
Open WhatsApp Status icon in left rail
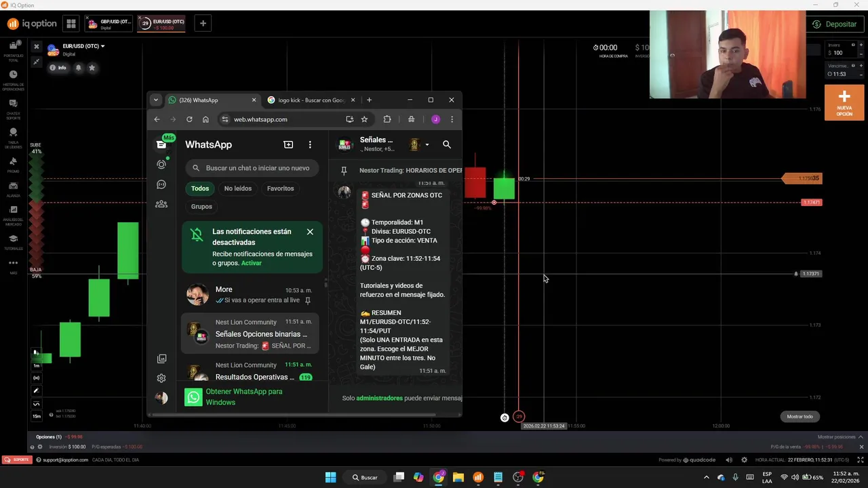161,165
